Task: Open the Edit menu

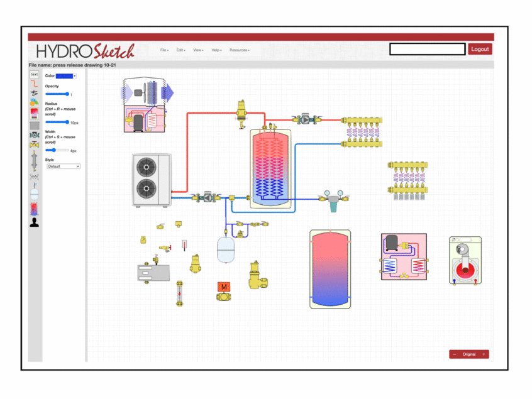Action: click(x=180, y=50)
